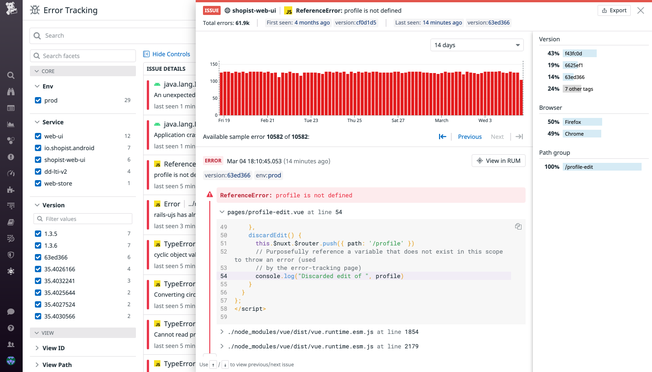This screenshot has height=372, width=652.
Task: Open the binoculars Watchdog sidebar icon
Action: coord(11,91)
